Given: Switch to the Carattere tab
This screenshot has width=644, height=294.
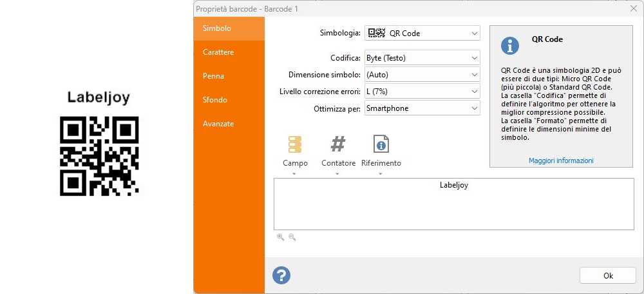Looking at the screenshot, I should point(229,52).
